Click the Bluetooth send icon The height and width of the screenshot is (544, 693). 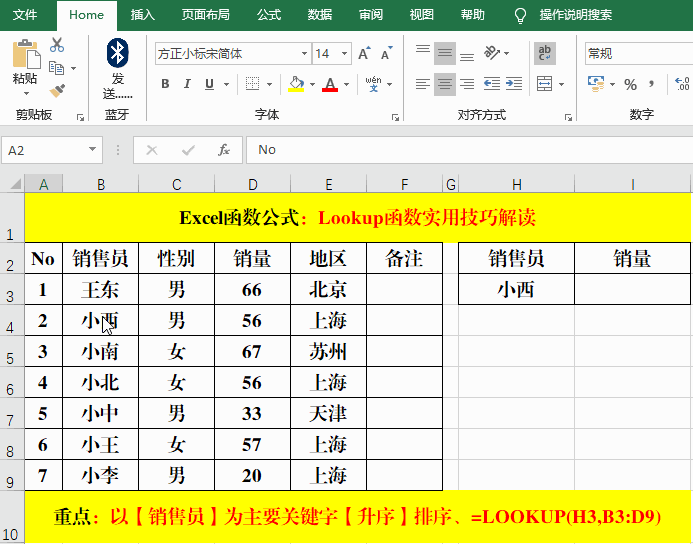117,53
